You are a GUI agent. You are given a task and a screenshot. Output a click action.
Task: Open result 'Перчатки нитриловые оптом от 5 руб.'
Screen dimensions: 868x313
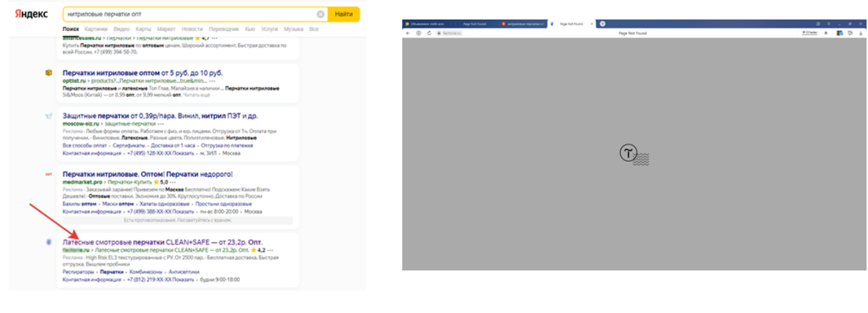pyautogui.click(x=142, y=73)
